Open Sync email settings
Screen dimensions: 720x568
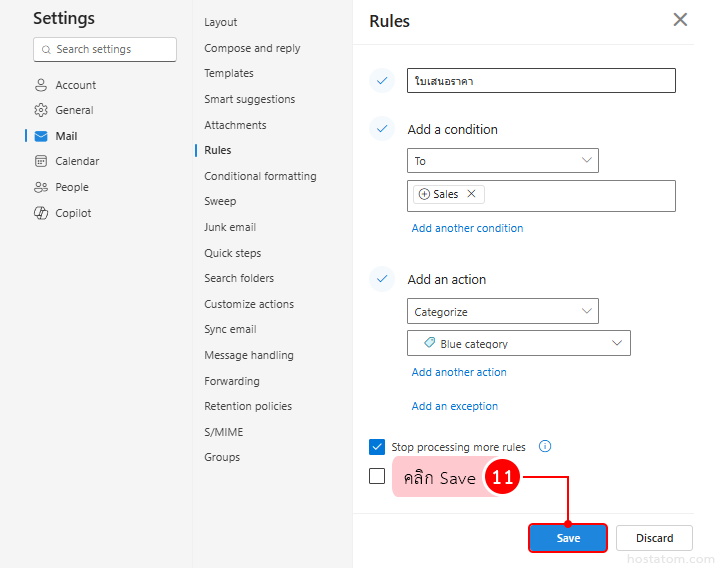coord(230,329)
